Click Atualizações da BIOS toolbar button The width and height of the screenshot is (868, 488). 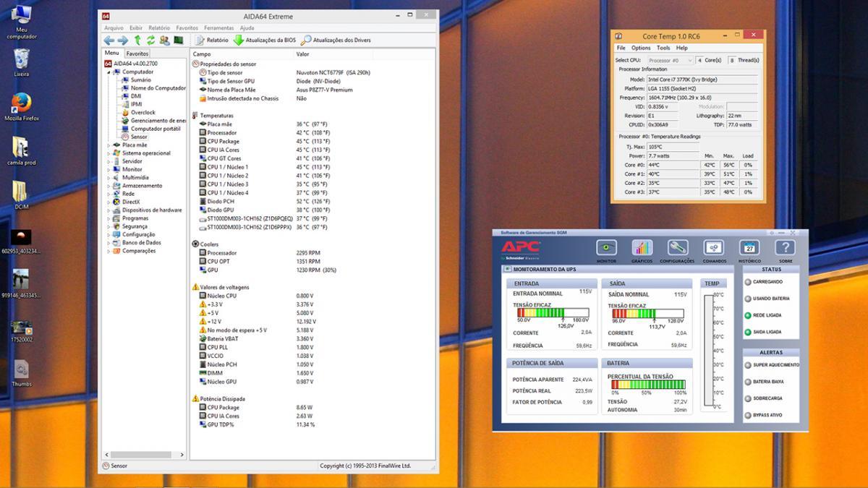pyautogui.click(x=264, y=40)
